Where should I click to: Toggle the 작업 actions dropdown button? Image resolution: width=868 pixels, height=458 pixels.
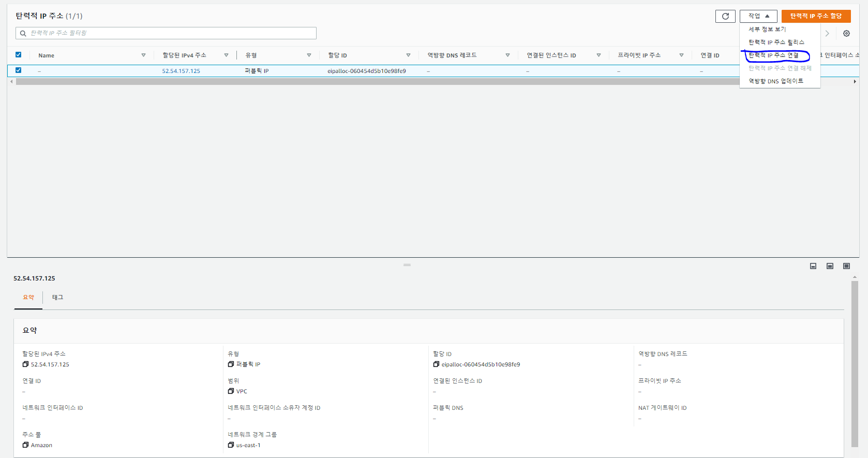(x=758, y=16)
